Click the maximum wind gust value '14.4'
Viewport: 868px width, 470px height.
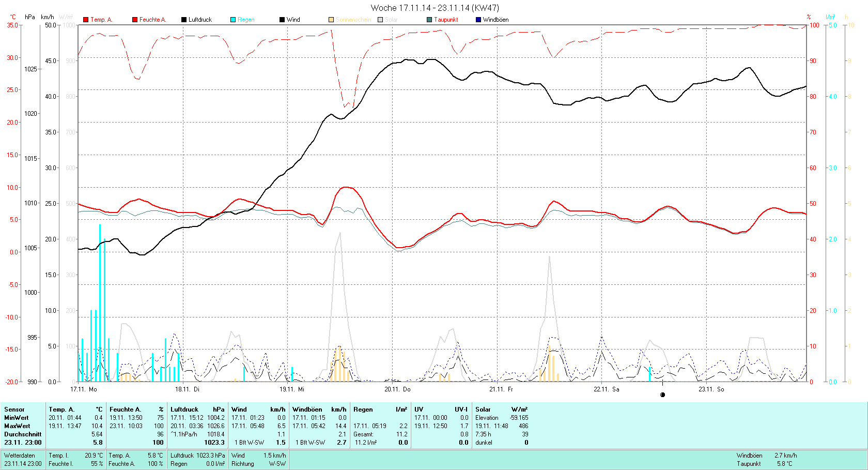coord(341,426)
